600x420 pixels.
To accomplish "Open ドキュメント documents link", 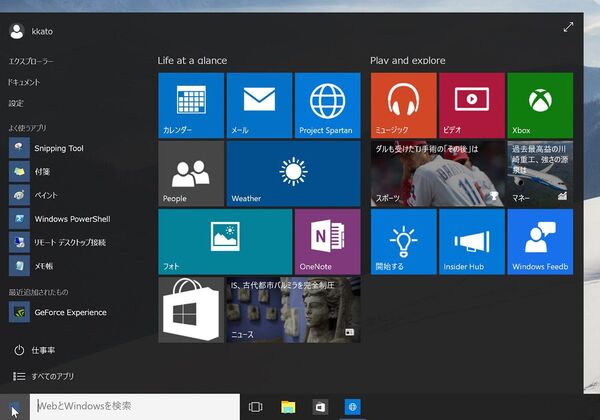I will [24, 82].
